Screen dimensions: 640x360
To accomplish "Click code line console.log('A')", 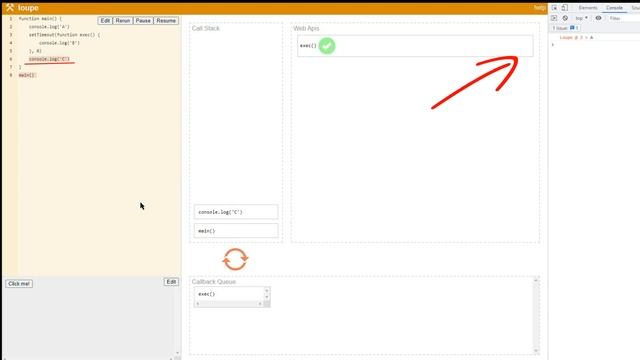I will point(49,27).
